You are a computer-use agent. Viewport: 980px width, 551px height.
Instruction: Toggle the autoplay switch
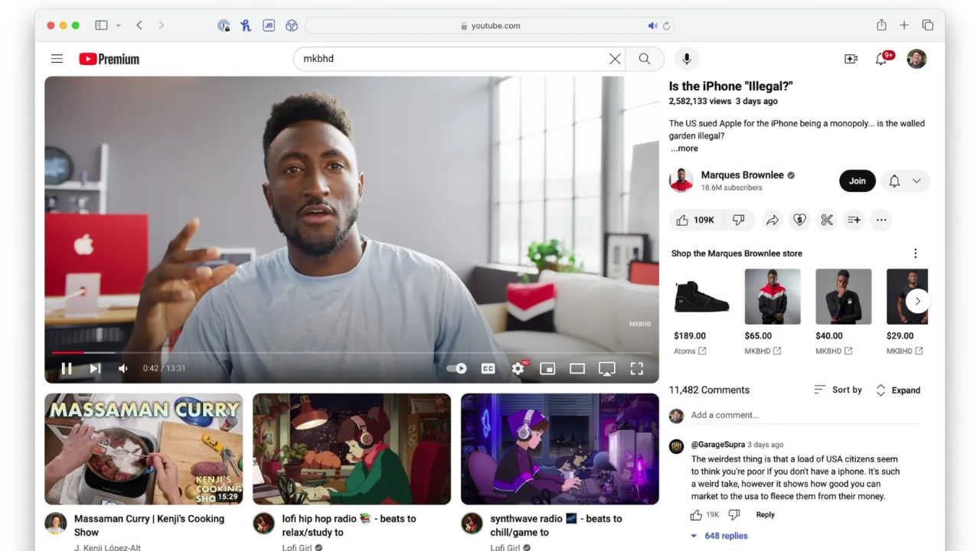point(457,368)
